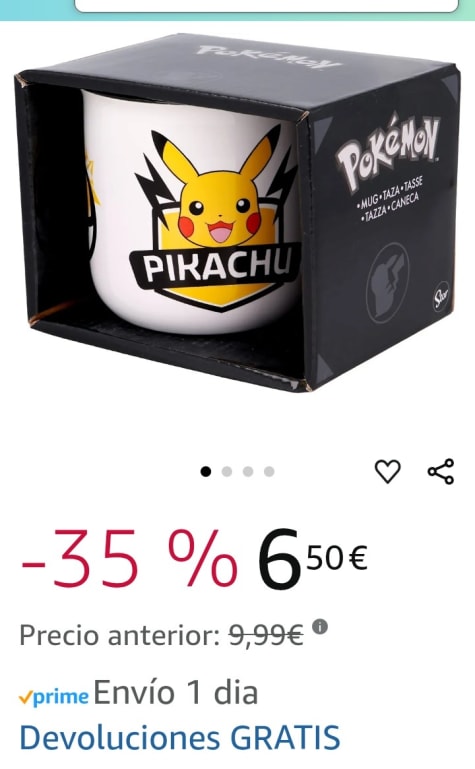Tap the struck-through 9,99€ previous price
Image resolution: width=475 pixels, height=769 pixels.
(266, 635)
